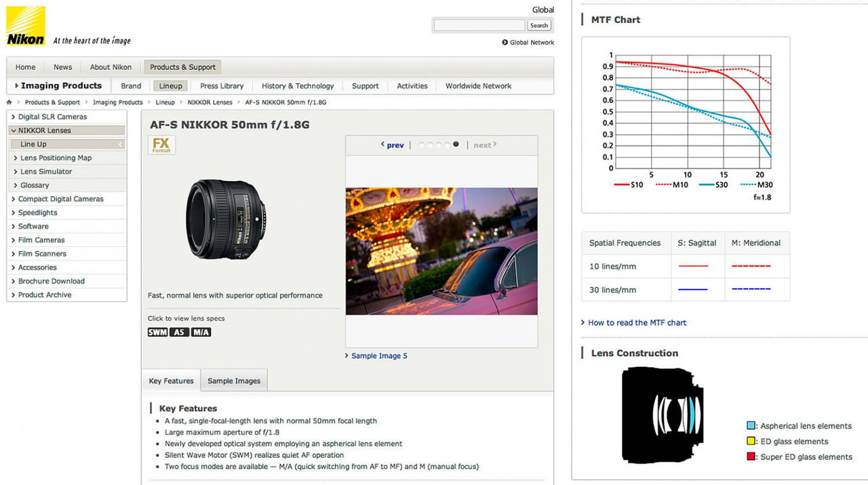Image resolution: width=868 pixels, height=485 pixels.
Task: Select the first slideshow dot indicator
Action: pyautogui.click(x=422, y=144)
